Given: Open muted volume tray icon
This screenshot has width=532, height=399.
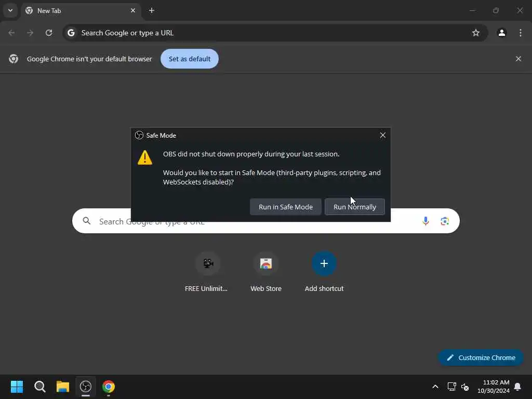Looking at the screenshot, I should [x=465, y=387].
